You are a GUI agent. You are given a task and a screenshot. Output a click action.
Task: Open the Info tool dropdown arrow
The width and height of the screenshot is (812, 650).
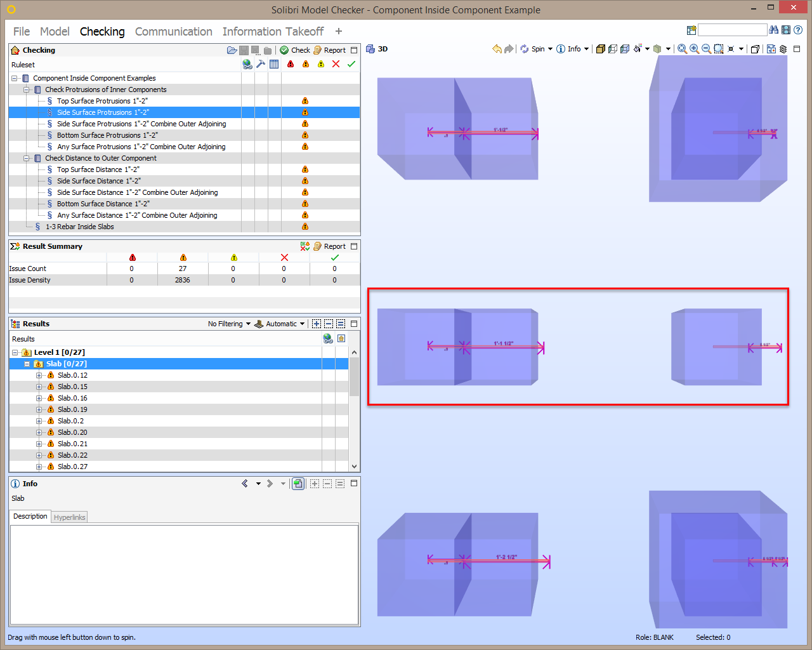tap(586, 49)
